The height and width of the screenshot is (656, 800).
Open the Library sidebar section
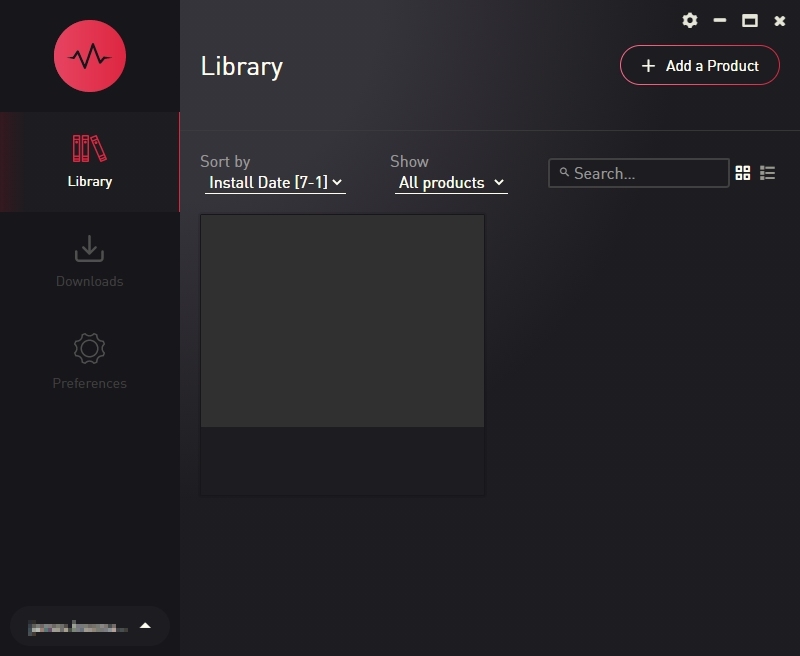click(90, 162)
